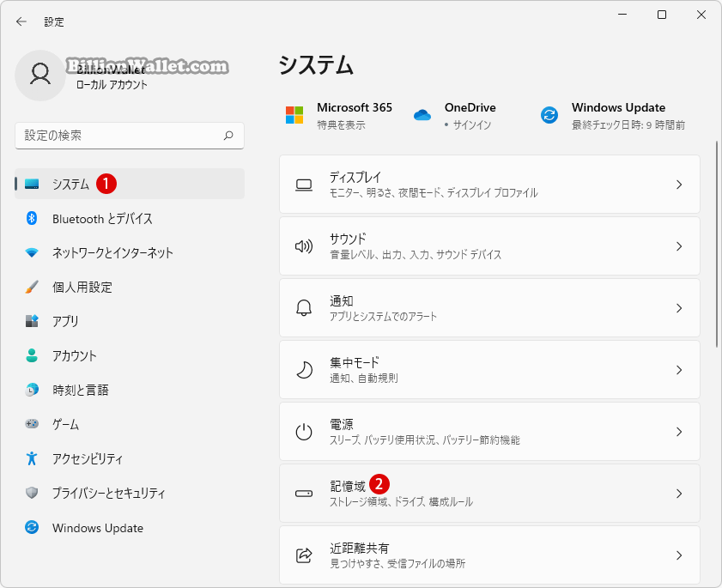Expand the 近距離共有 row chevron
Screen dimensions: 722x588
click(679, 555)
